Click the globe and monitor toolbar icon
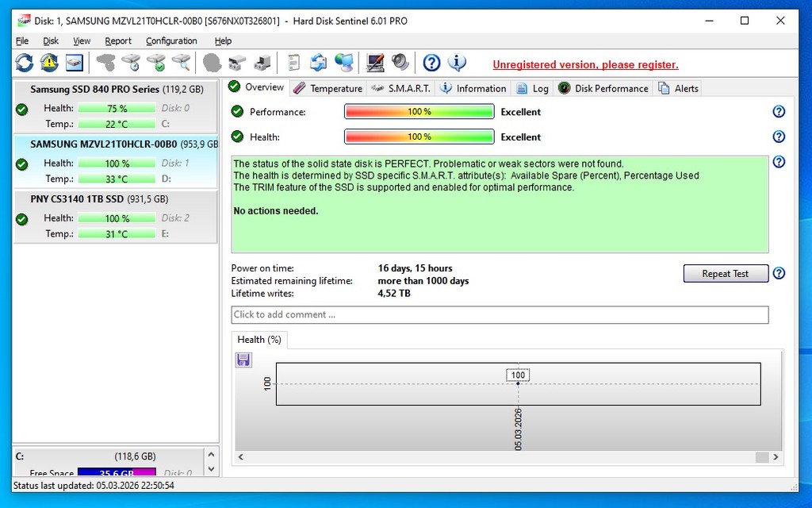The width and height of the screenshot is (812, 508). coord(343,63)
